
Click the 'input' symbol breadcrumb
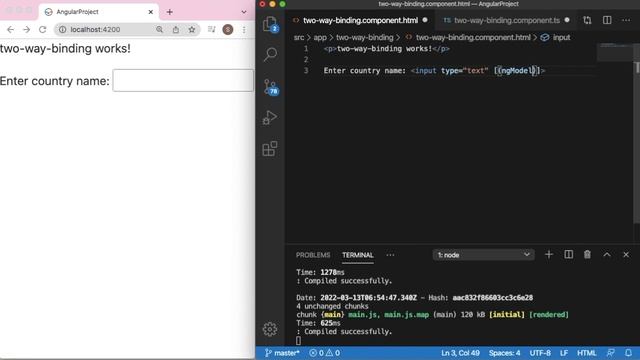[561, 38]
